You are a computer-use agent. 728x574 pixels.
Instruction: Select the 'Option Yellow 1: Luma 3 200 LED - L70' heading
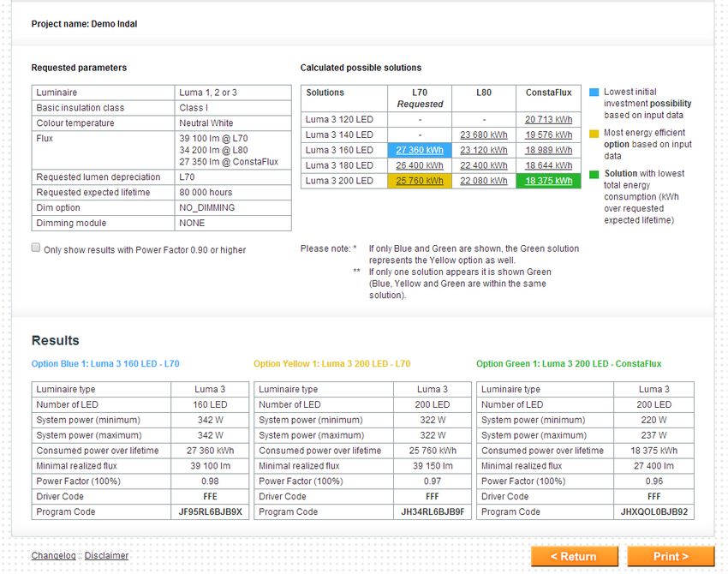coord(332,363)
